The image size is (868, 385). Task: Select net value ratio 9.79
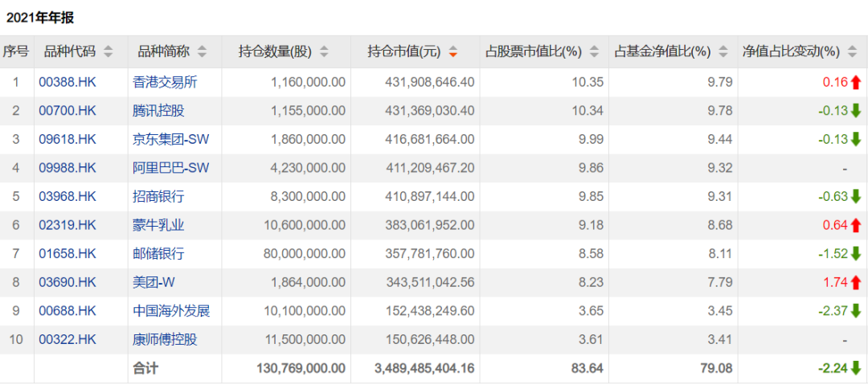click(721, 83)
